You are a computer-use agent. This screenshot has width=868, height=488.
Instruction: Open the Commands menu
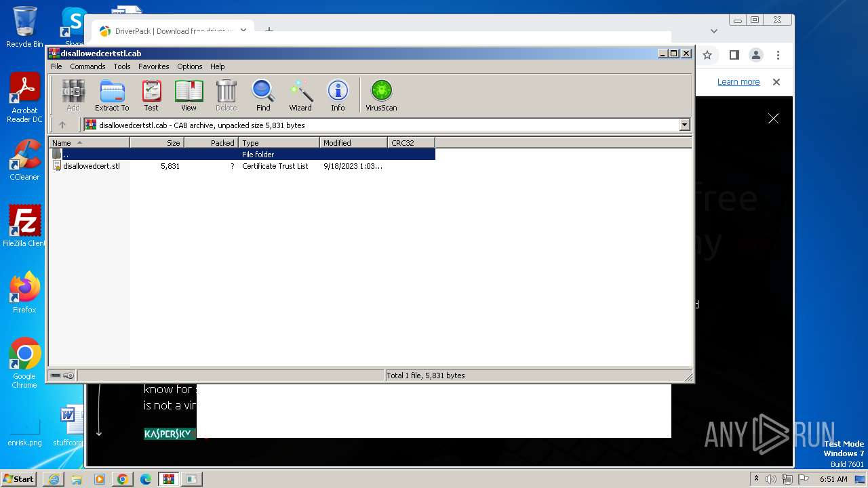[87, 66]
